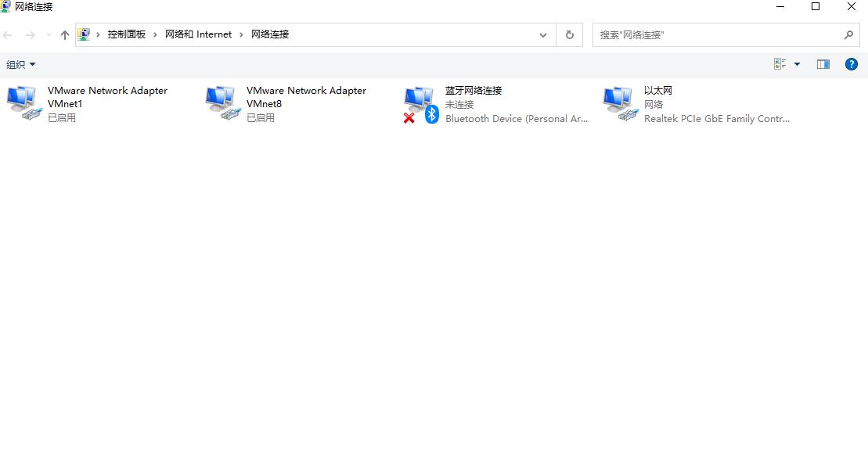The image size is (868, 471).
Task: Navigate to 控制面板 breadcrumb
Action: (127, 34)
